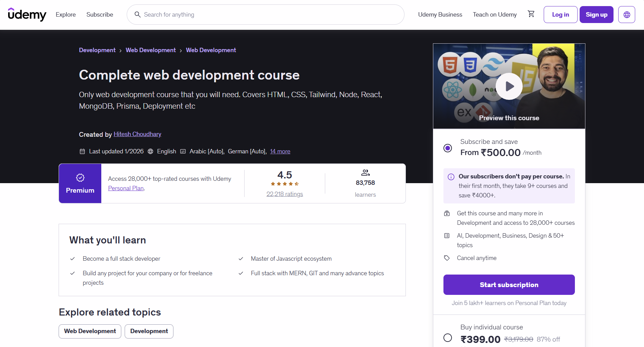The width and height of the screenshot is (644, 347).
Task: Open the 22,218 ratings link
Action: click(285, 194)
